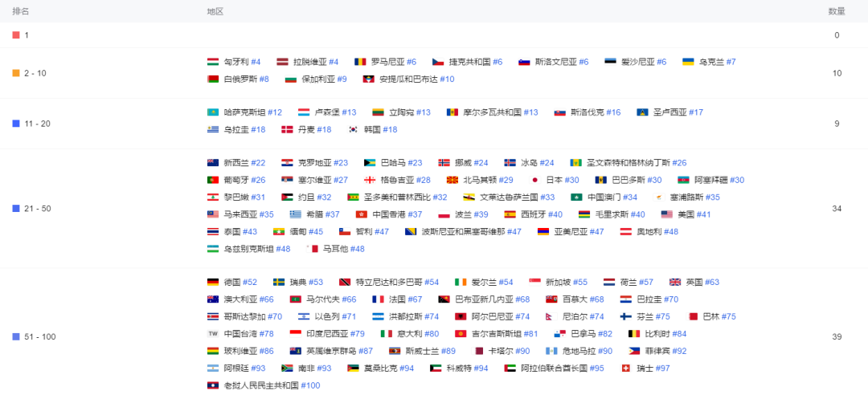
Task: Select the count value 39
Action: (x=837, y=336)
